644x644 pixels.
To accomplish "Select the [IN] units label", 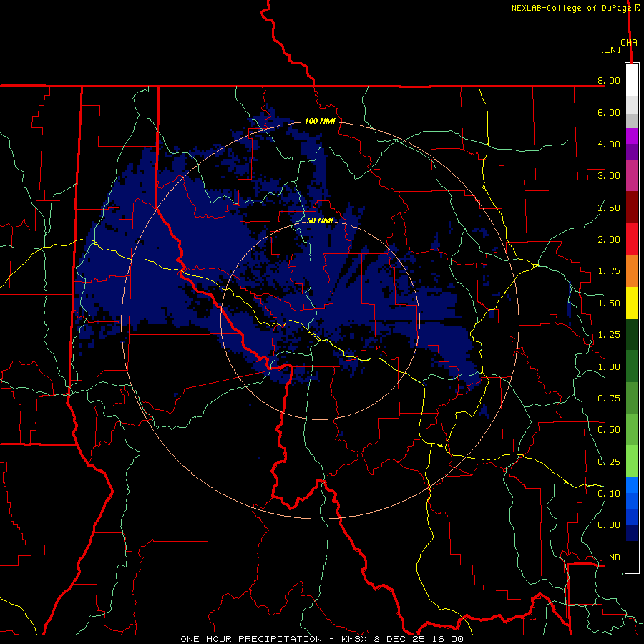I will pyautogui.click(x=610, y=49).
